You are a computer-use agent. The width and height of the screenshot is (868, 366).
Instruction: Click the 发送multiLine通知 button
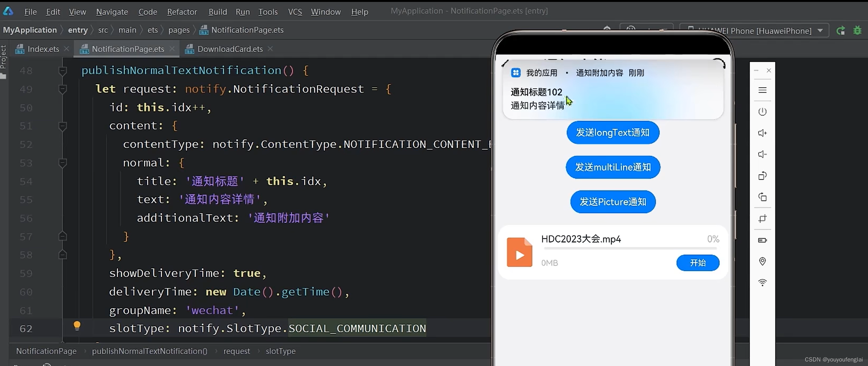613,167
